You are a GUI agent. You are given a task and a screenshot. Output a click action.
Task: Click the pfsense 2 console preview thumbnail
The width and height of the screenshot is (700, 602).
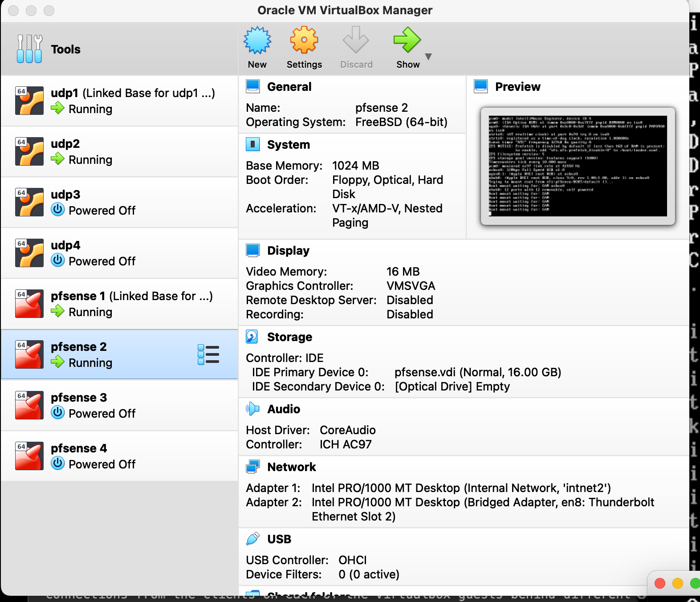[578, 166]
